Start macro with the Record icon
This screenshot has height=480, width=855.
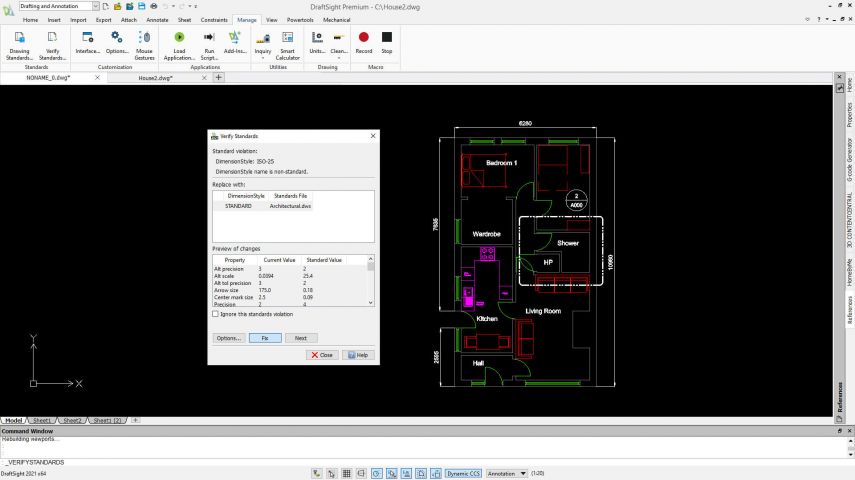(364, 38)
